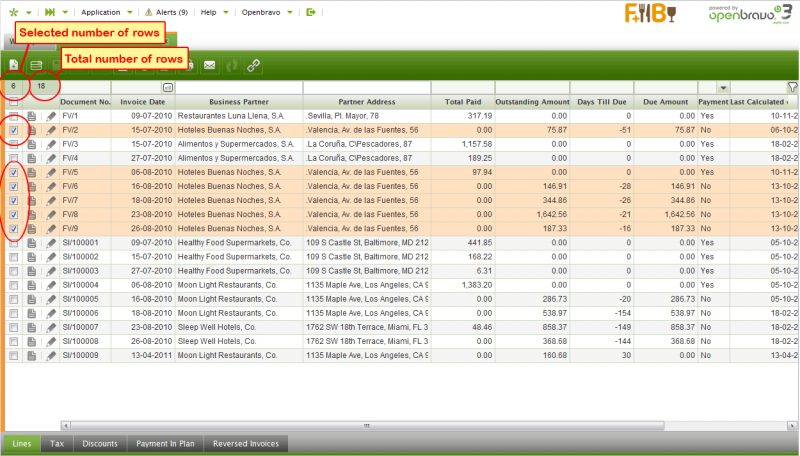Open the form view icon for FV/1

(x=32, y=116)
